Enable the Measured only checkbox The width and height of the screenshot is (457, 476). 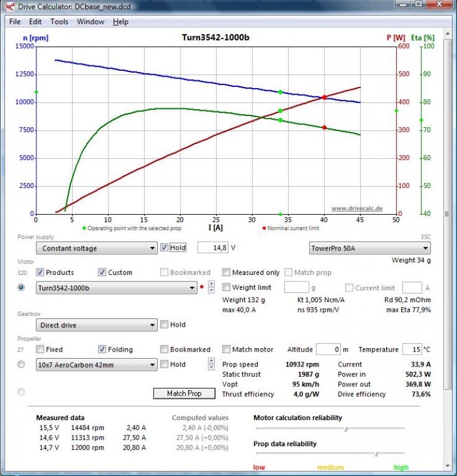[226, 273]
